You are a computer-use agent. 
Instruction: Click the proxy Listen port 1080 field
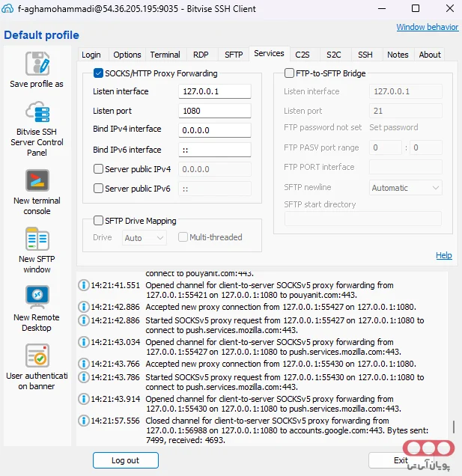pyautogui.click(x=215, y=111)
